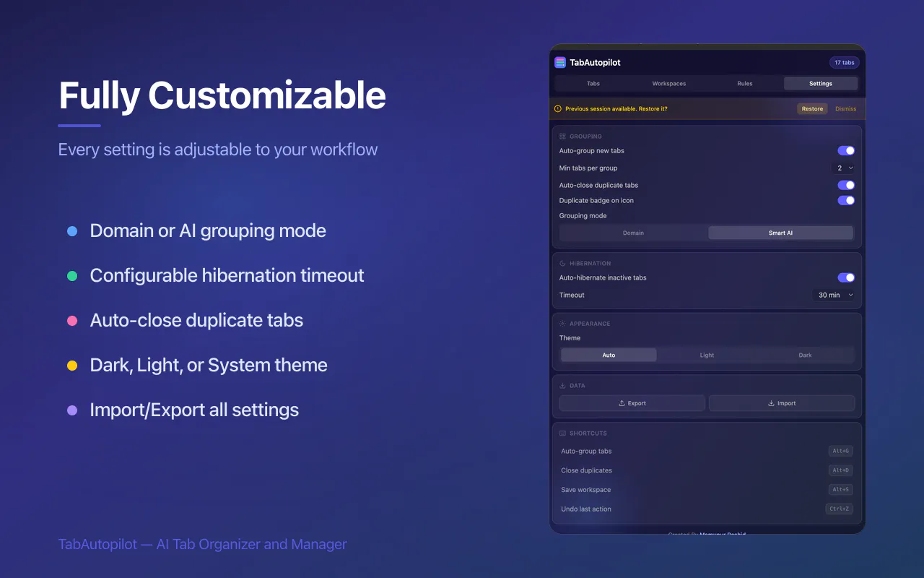Viewport: 924px width, 578px height.
Task: Click the Import button
Action: pyautogui.click(x=782, y=403)
